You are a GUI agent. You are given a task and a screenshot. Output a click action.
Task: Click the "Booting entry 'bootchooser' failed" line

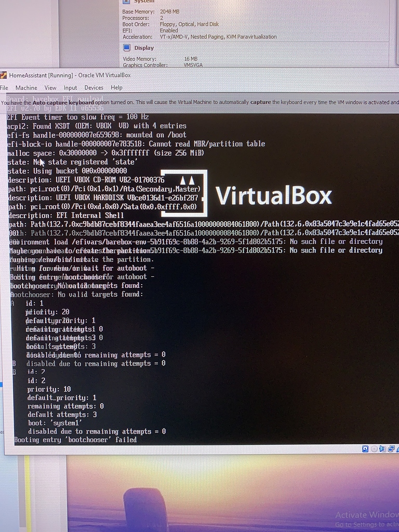pos(76,440)
